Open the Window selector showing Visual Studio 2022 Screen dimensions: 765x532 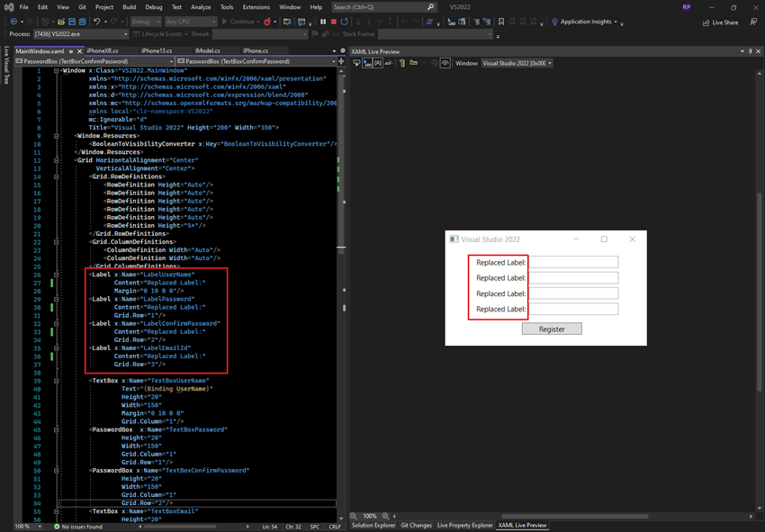[517, 63]
